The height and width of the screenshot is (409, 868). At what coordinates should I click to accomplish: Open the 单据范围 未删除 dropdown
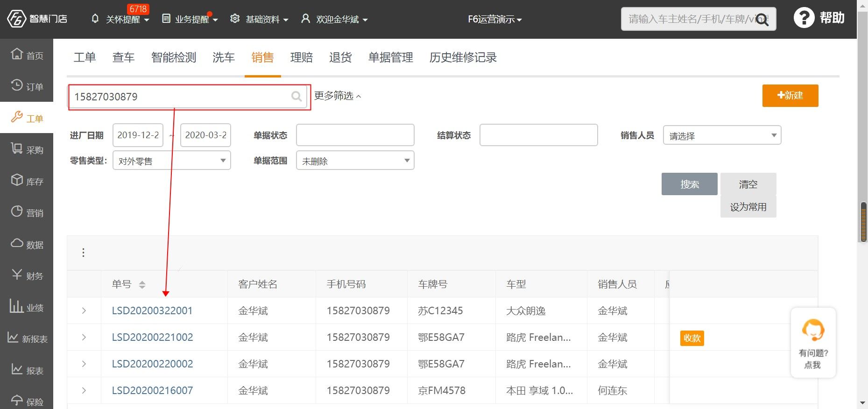click(355, 161)
